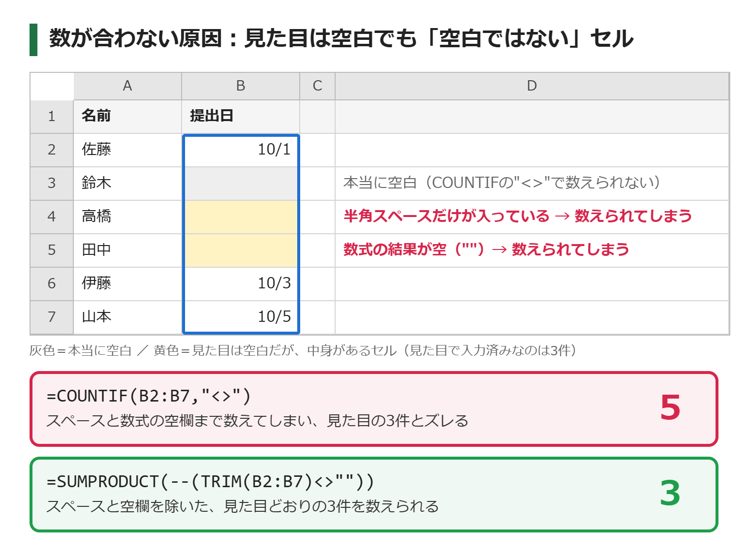Click the red note 半角スペースだけが入っている
The width and height of the screenshot is (748, 560).
518,216
